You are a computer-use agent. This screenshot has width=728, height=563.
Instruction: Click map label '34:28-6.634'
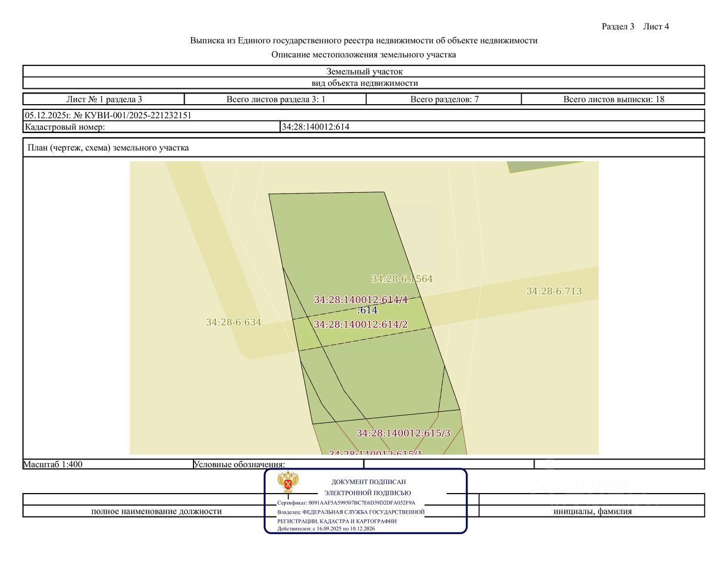click(x=233, y=322)
